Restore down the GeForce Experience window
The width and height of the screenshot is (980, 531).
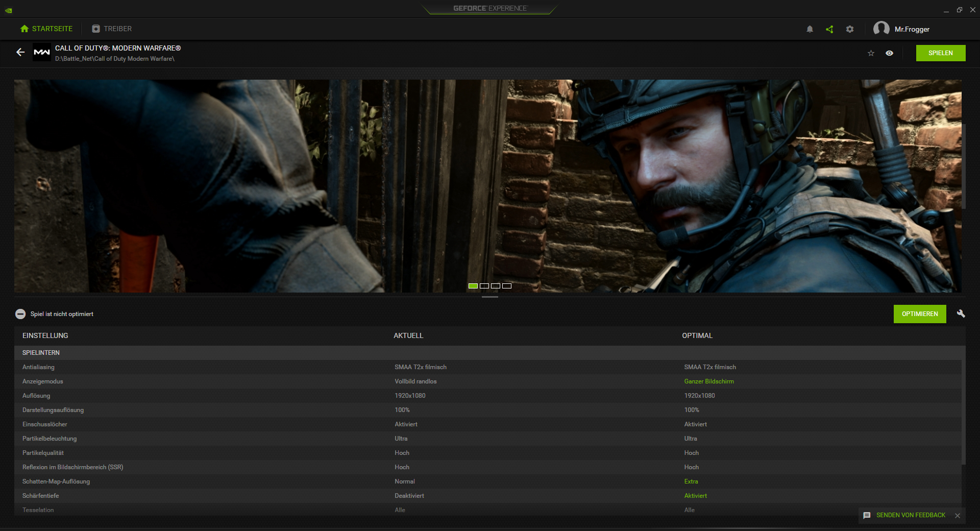[x=960, y=10]
